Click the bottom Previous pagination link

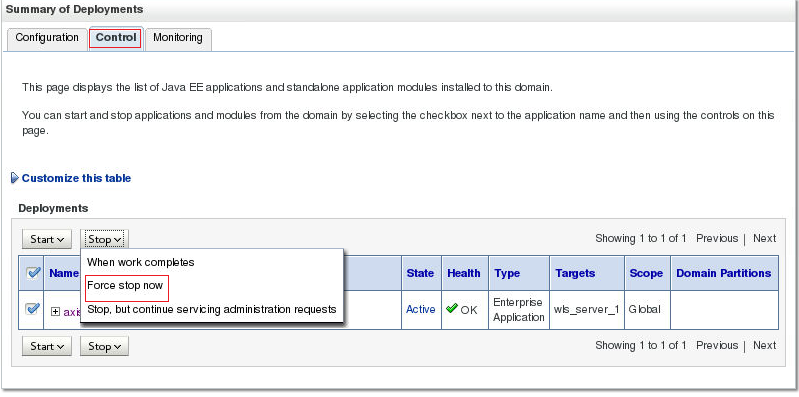coord(717,345)
